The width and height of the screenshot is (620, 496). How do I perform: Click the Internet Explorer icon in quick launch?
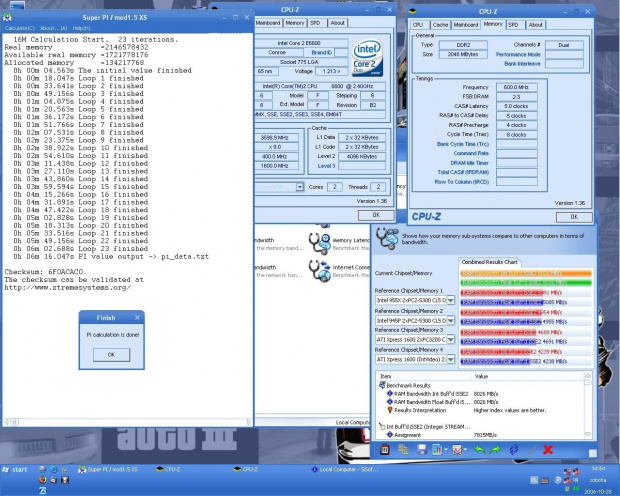point(53,469)
